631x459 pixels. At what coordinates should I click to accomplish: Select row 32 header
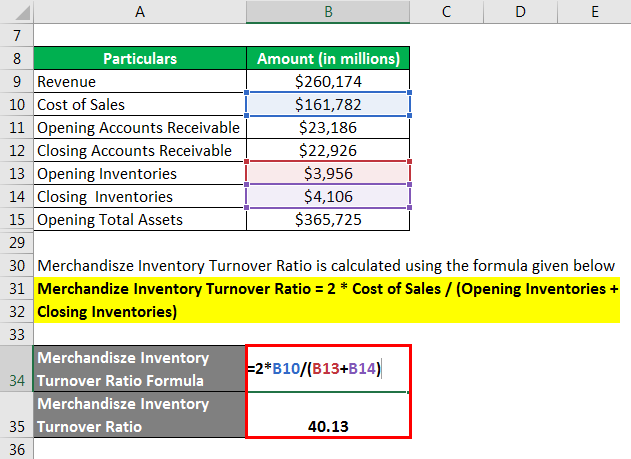(x=16, y=311)
